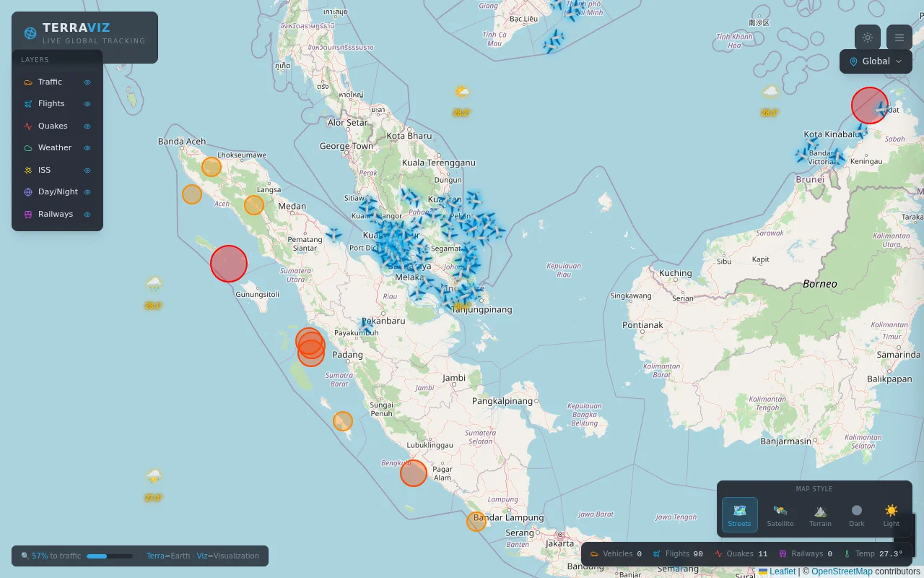Toggle the sun theme button at top right
This screenshot has width=924, height=578.
coord(868,38)
